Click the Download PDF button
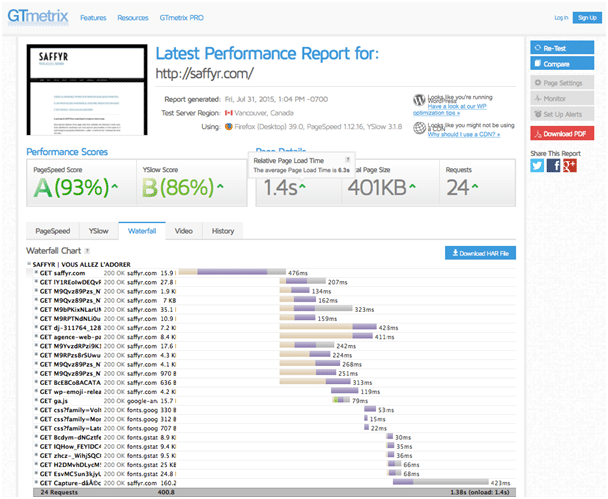 click(563, 133)
